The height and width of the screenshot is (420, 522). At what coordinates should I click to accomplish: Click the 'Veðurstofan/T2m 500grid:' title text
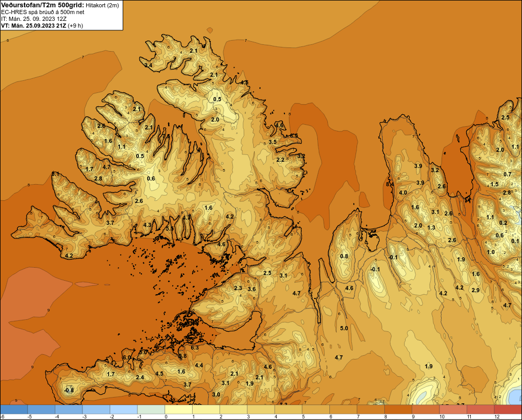pos(43,5)
